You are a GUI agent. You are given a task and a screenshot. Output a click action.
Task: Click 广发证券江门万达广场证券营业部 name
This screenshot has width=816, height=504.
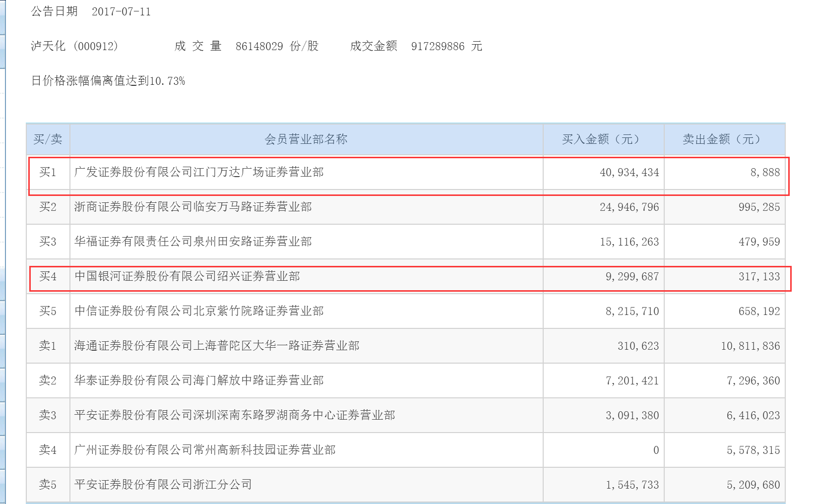coord(199,172)
